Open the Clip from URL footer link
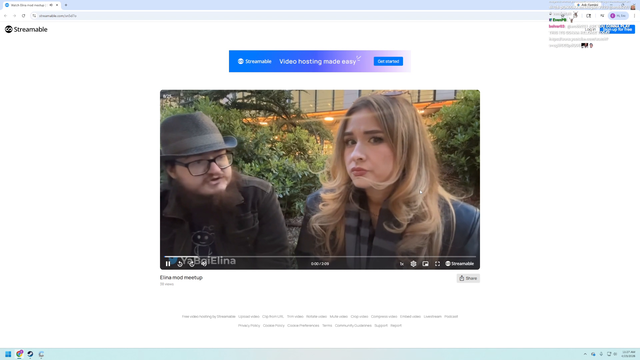Viewport: 640px width, 360px height. 273,317
